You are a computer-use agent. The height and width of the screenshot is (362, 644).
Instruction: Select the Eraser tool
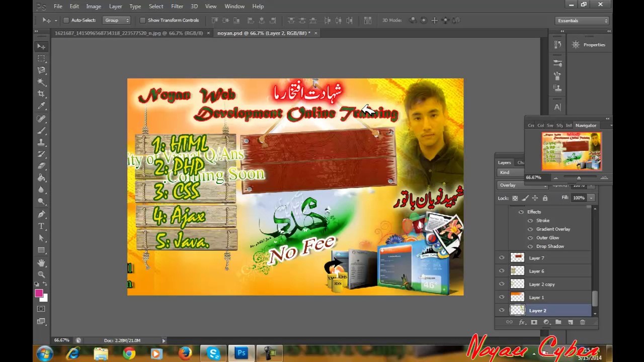(41, 166)
